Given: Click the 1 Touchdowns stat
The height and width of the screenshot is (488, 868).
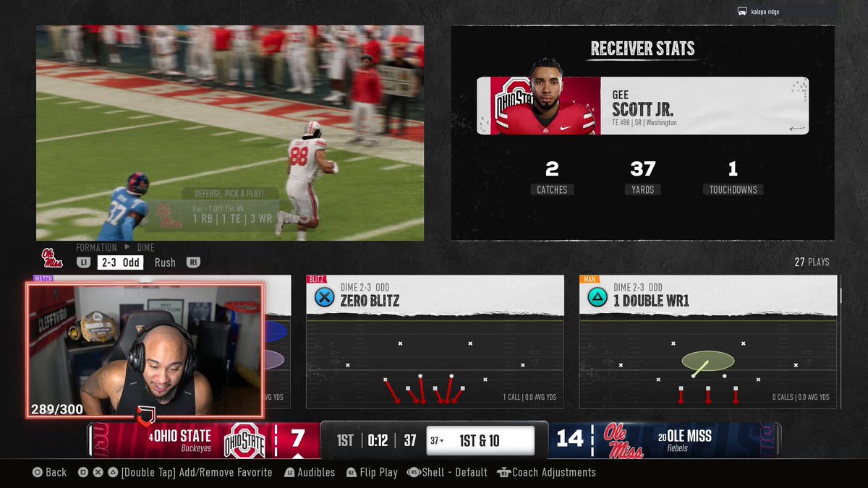Looking at the screenshot, I should coord(733,177).
